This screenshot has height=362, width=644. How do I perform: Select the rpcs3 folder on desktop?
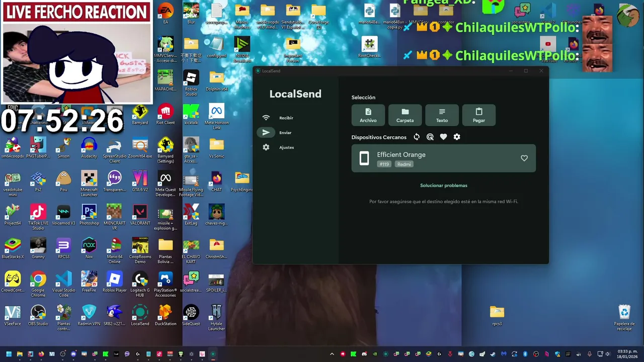pyautogui.click(x=497, y=316)
